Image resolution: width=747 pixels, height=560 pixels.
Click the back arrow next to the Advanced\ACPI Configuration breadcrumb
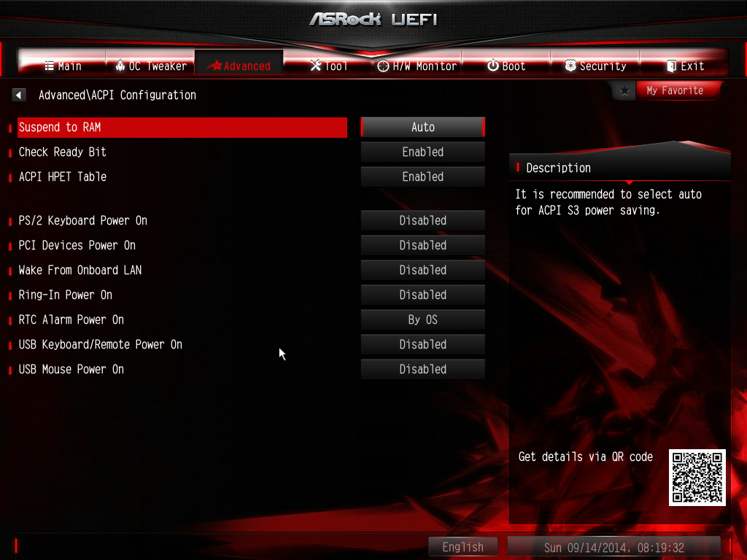coord(18,95)
